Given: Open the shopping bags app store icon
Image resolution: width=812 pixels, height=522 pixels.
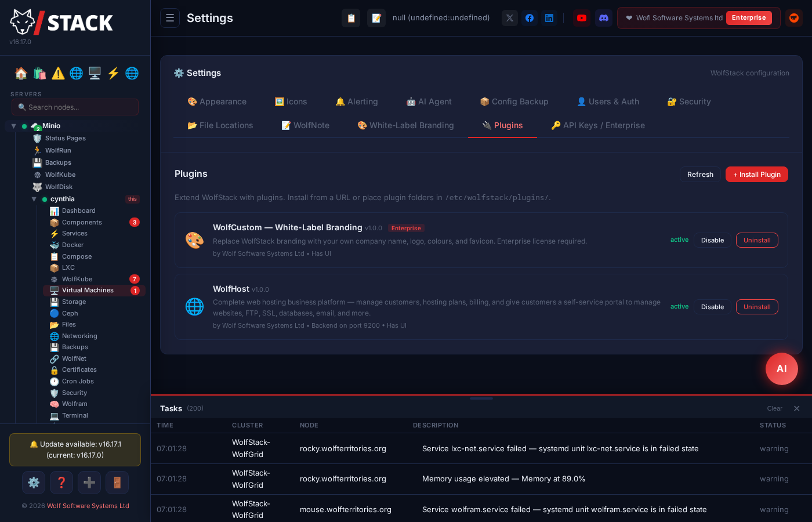Looking at the screenshot, I should coord(39,73).
